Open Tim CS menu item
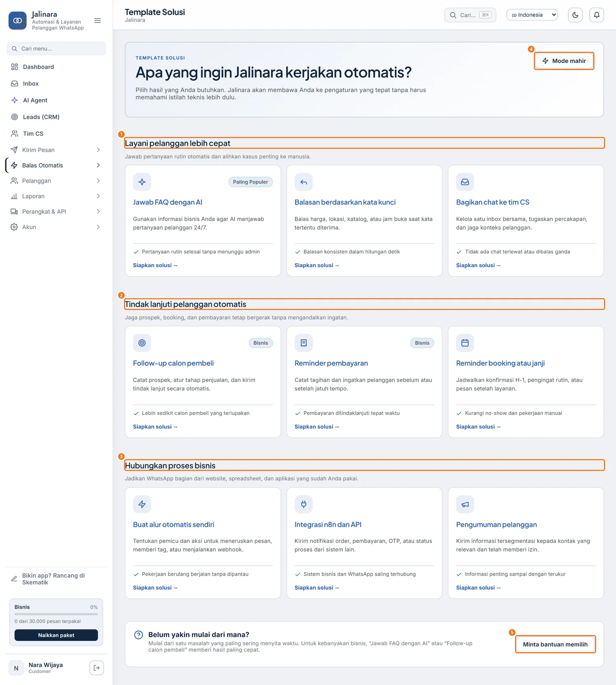Viewport: 616px width, 685px height. pos(55,134)
